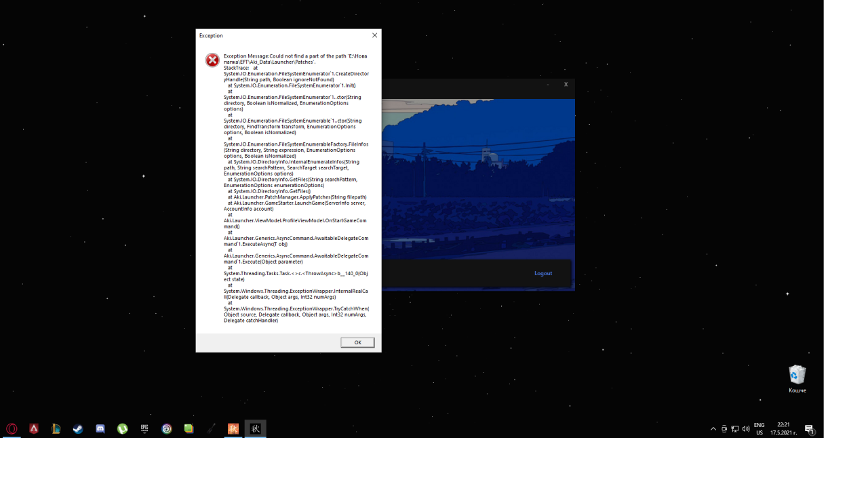Show hidden system tray icons
868x488 pixels.
pyautogui.click(x=713, y=429)
